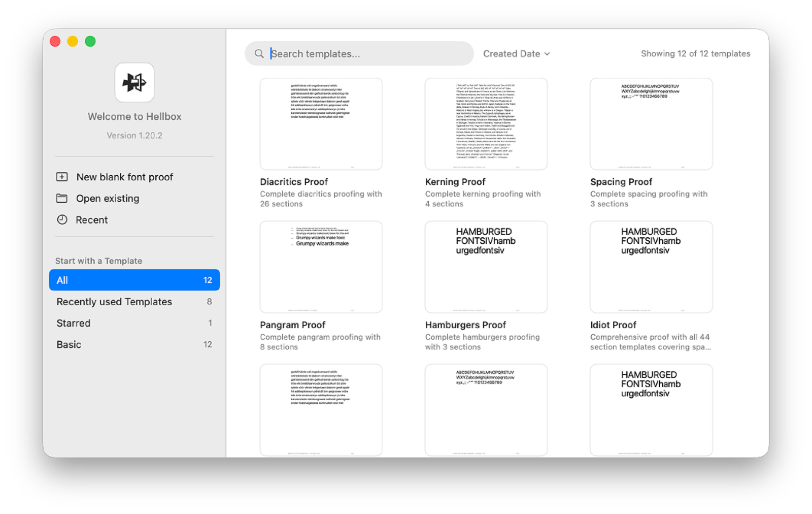
Task: Click the count 8 beside Recently used Templates
Action: coord(209,302)
